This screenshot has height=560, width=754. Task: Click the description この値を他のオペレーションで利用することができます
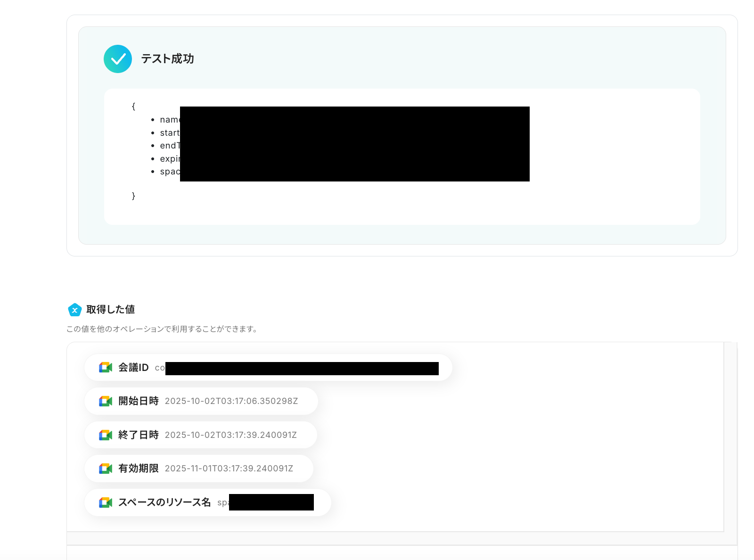pos(162,329)
